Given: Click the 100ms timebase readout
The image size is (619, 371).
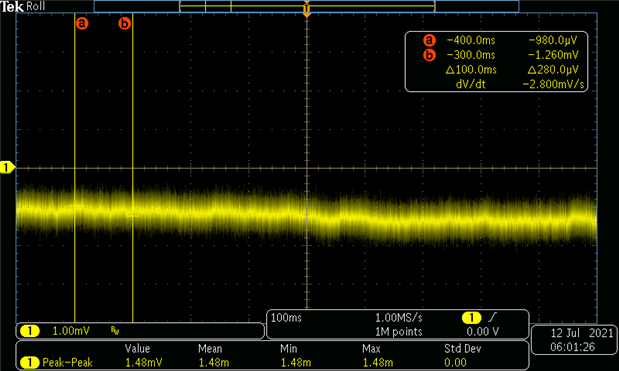Looking at the screenshot, I should click(286, 318).
